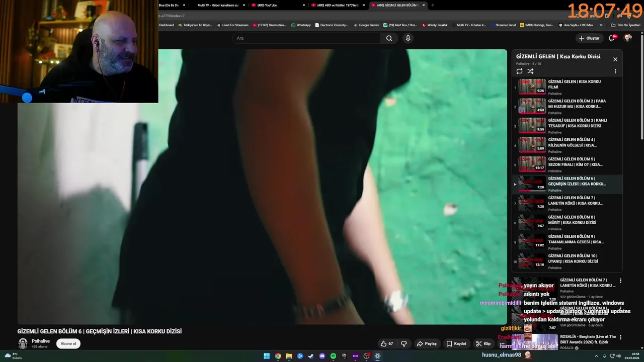Viewport: 644px width, 362px height.
Task: Select BÖLÜM 8 | MÜRİT playlist item
Action: pos(567,223)
